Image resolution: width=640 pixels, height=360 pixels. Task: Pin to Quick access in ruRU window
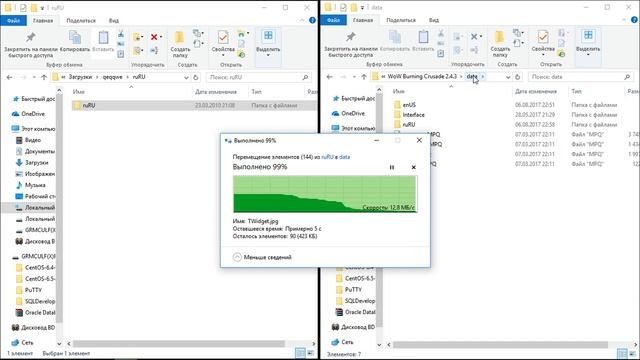30,44
